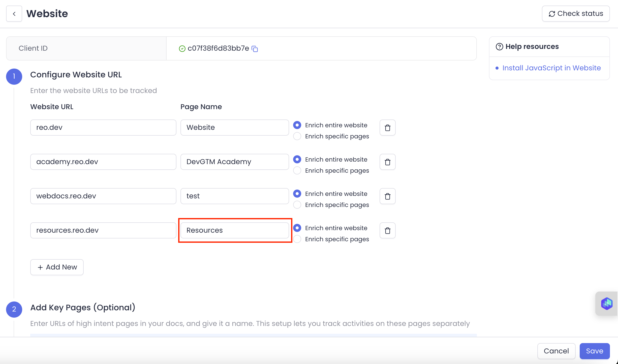The width and height of the screenshot is (618, 364).
Task: Click the Check status button
Action: click(x=576, y=14)
